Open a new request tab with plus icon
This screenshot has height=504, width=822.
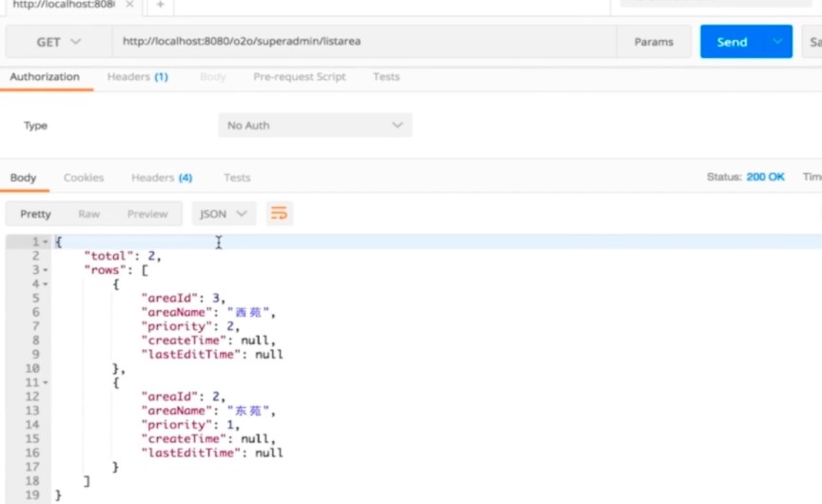(x=160, y=6)
